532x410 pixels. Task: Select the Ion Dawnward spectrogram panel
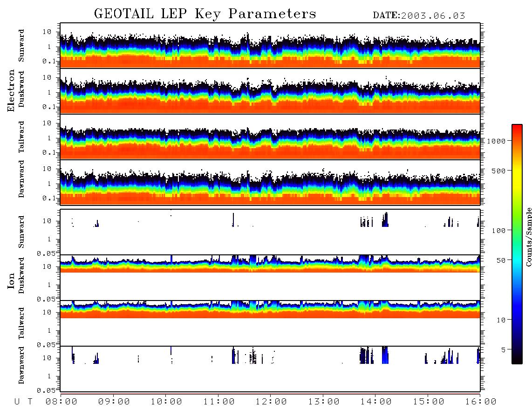(x=270, y=369)
